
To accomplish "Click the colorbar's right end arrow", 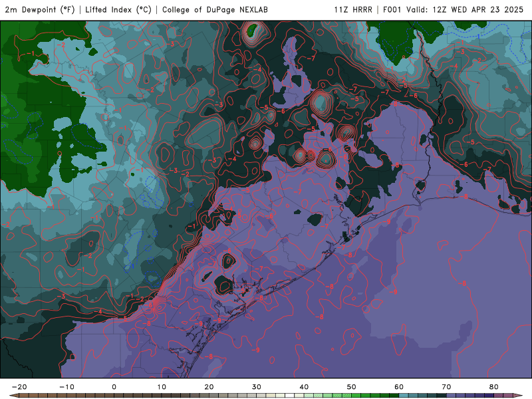I will click(x=518, y=396).
